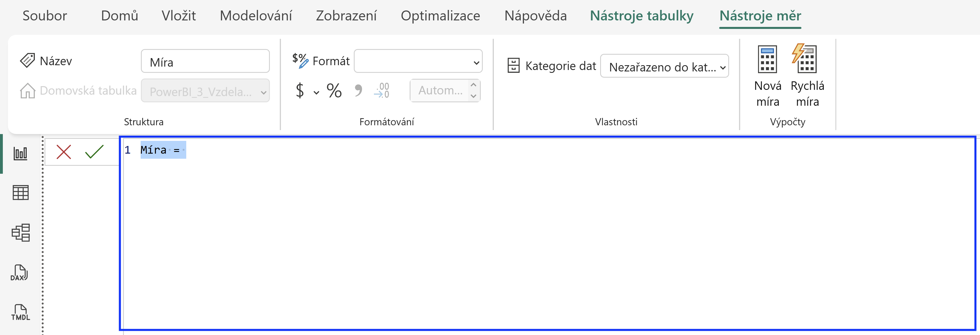This screenshot has width=980, height=335.
Task: Switch to the Modelování tab
Action: 256,16
